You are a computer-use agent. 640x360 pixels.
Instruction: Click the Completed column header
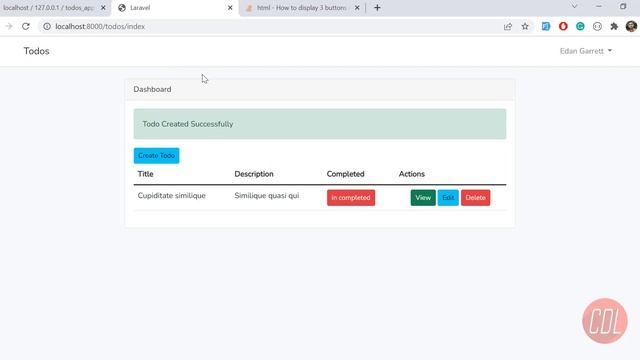[x=345, y=174]
